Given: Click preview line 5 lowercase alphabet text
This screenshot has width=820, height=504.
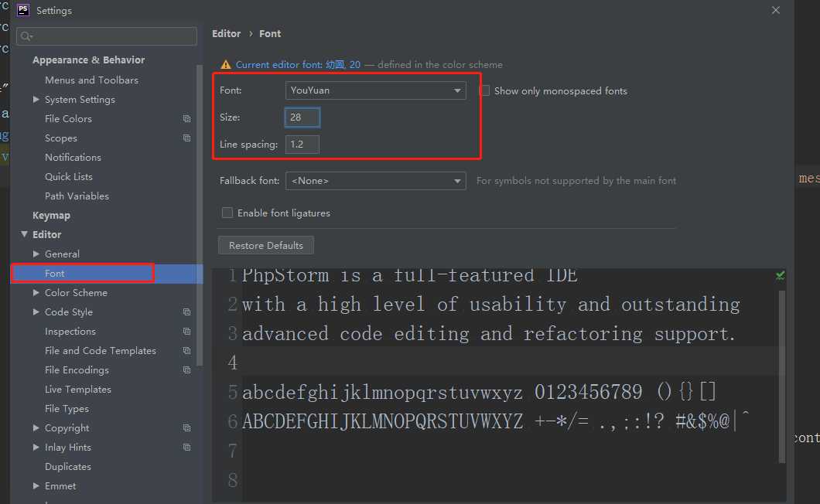Looking at the screenshot, I should pos(382,392).
